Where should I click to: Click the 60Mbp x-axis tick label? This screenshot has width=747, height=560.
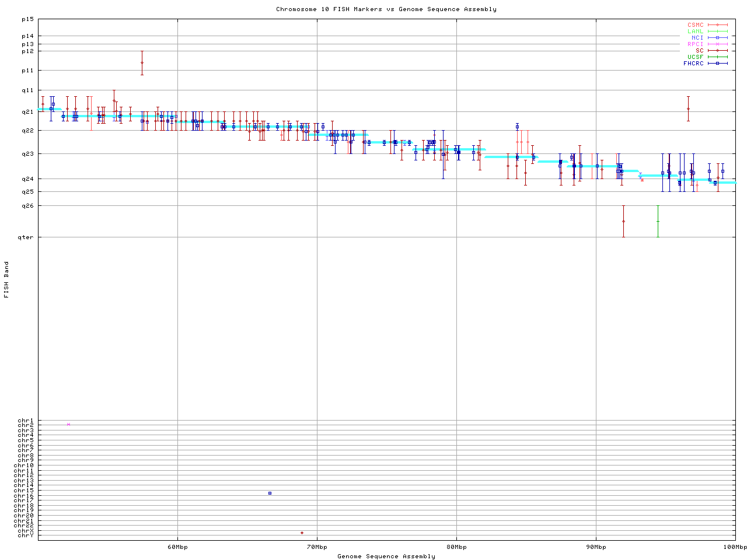click(x=177, y=547)
